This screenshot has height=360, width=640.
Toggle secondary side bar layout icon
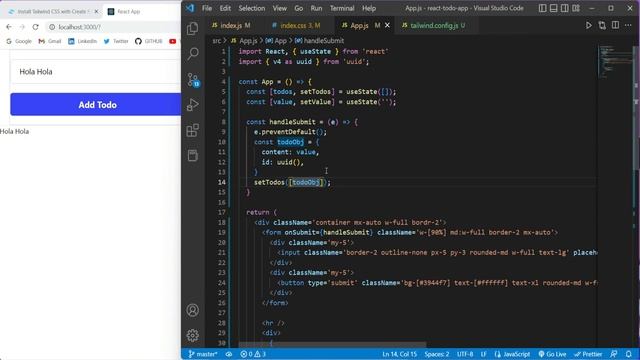click(564, 8)
